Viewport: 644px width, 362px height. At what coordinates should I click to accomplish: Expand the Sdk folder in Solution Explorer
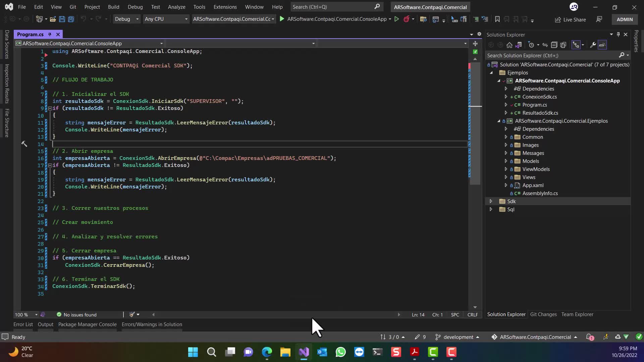click(x=491, y=201)
